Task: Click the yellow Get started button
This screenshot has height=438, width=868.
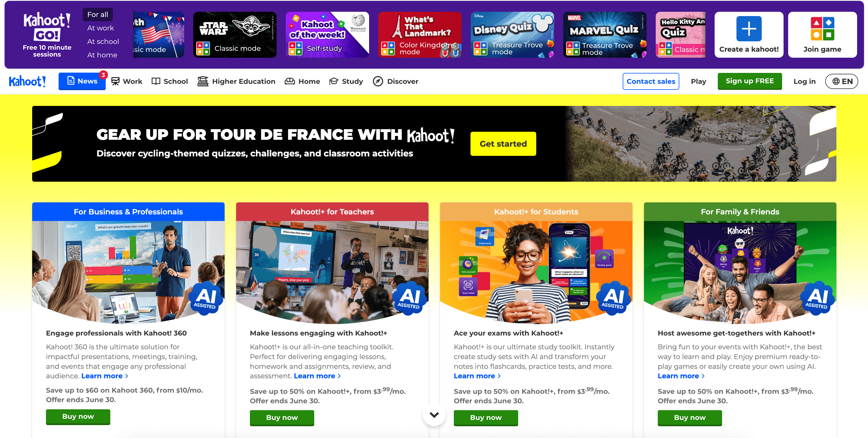Action: [503, 144]
